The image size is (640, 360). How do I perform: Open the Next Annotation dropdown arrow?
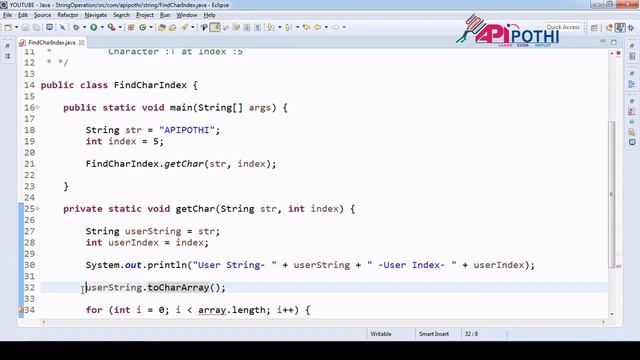pyautogui.click(x=280, y=27)
